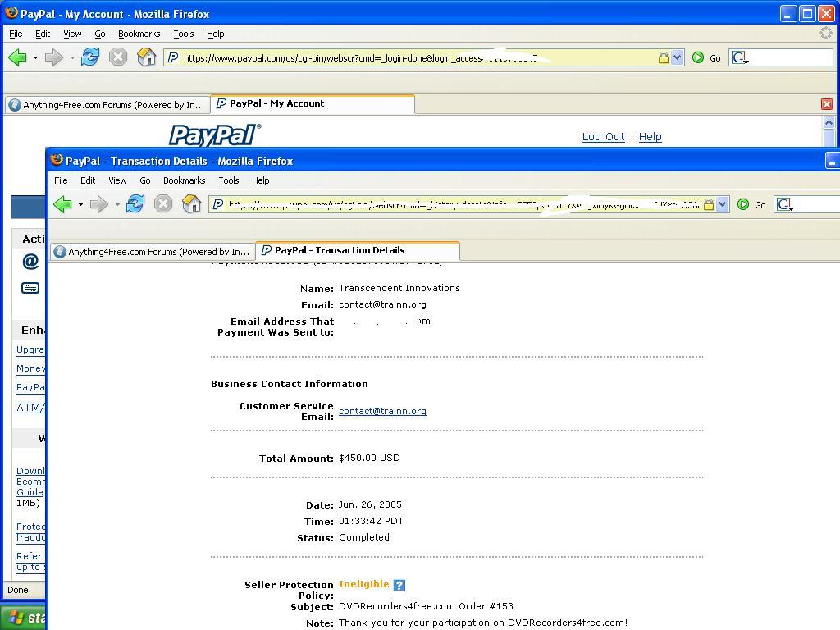Switch to Anything4Free.com Forums tab in Transaction Details window
The height and width of the screenshot is (630, 840).
tap(152, 251)
